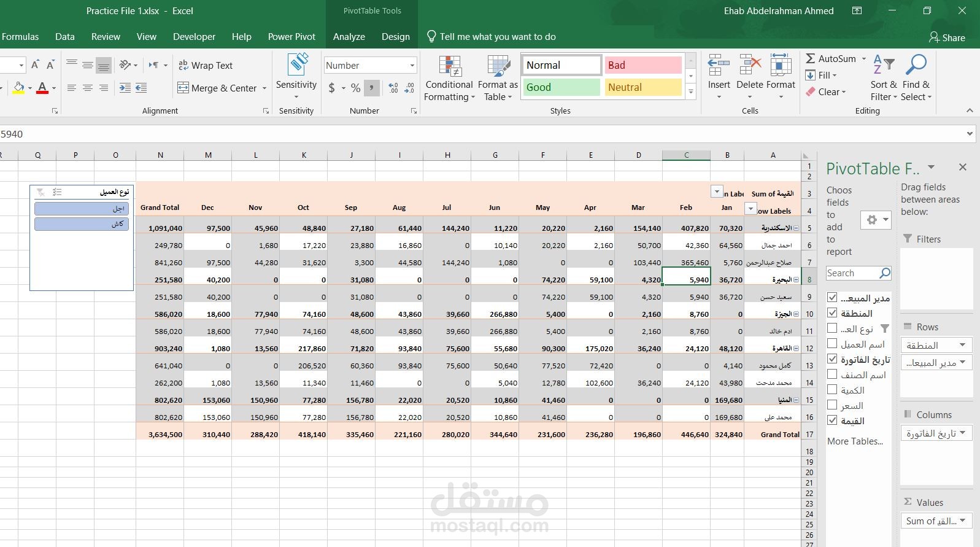This screenshot has width=980, height=547.
Task: Apply accounting dollar number format
Action: pos(332,88)
